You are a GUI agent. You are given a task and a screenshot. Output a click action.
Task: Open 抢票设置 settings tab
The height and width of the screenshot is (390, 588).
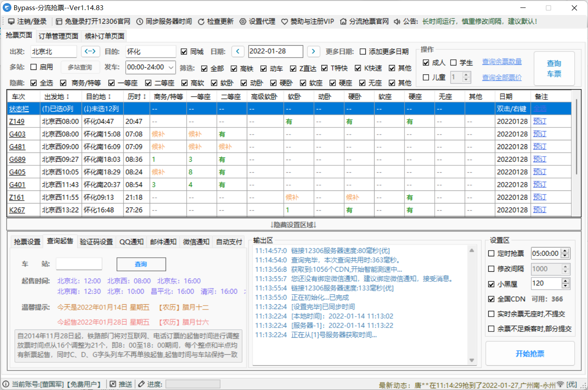tap(27, 242)
